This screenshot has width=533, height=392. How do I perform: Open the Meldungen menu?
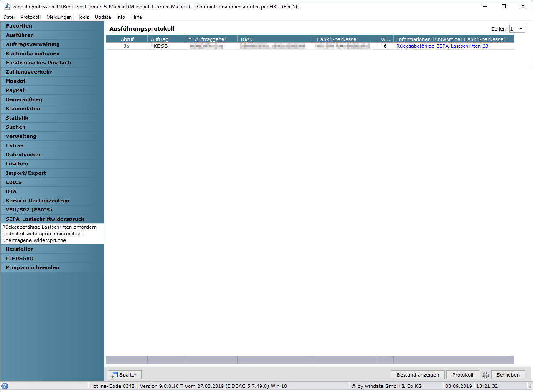pos(59,17)
